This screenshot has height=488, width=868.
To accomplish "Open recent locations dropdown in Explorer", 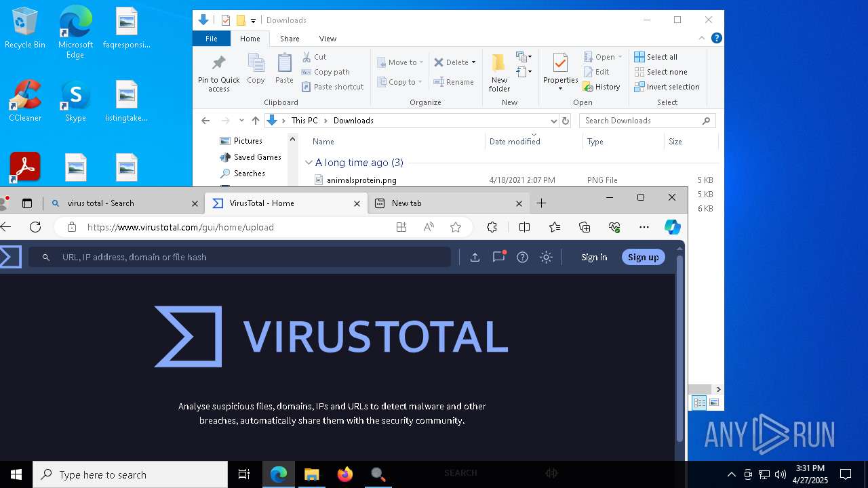I will tap(241, 121).
